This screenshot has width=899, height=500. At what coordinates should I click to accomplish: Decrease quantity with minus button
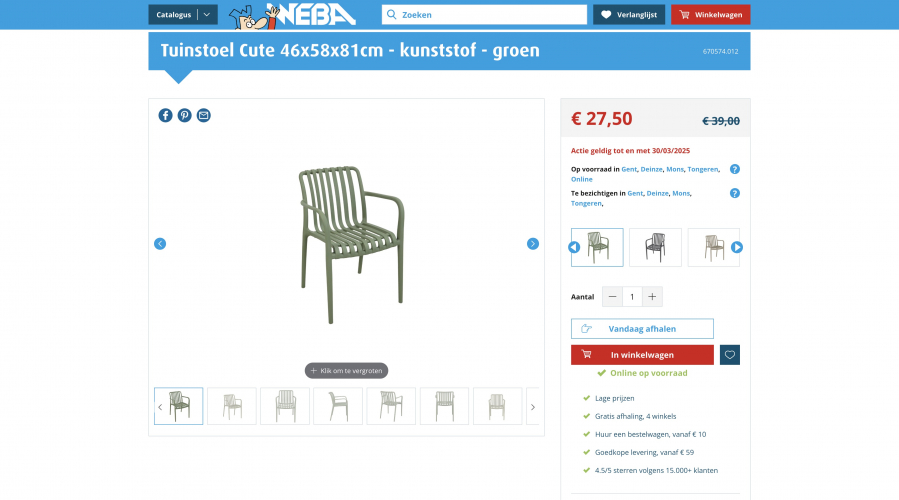(x=612, y=297)
